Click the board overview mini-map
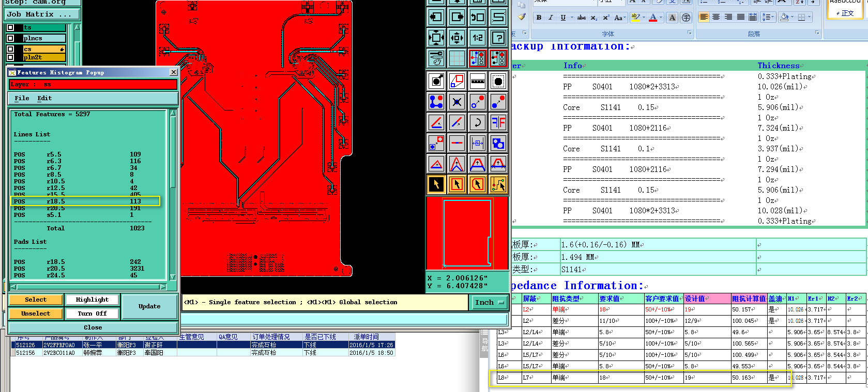The width and height of the screenshot is (868, 392). [467, 233]
